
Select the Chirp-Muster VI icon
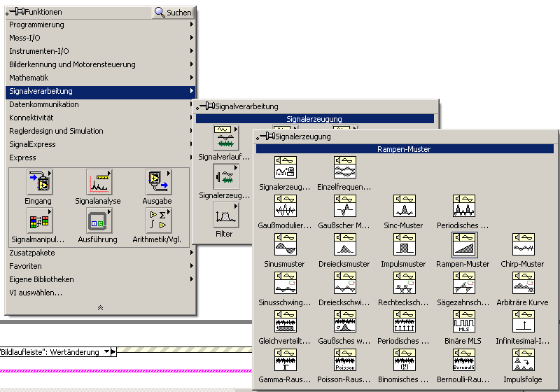point(523,245)
